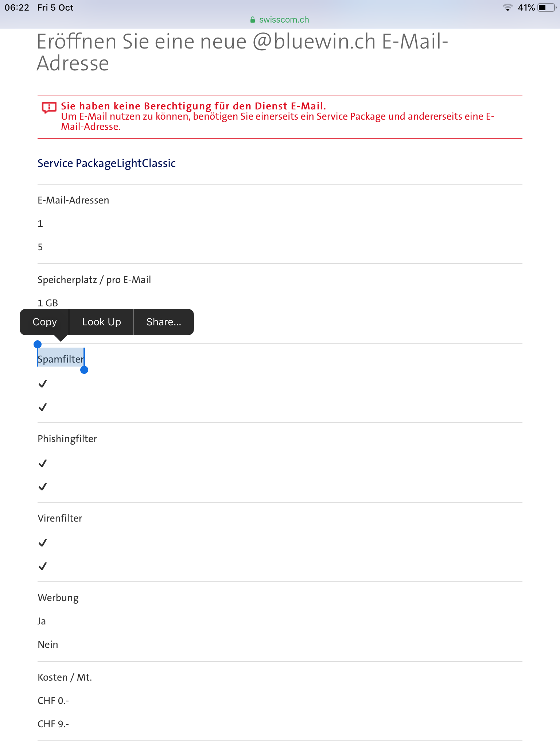Open the Share... option

164,322
